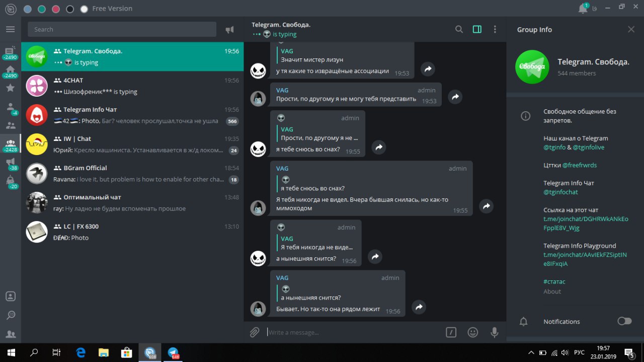Start recording a voice message
The width and height of the screenshot is (644, 362).
495,332
